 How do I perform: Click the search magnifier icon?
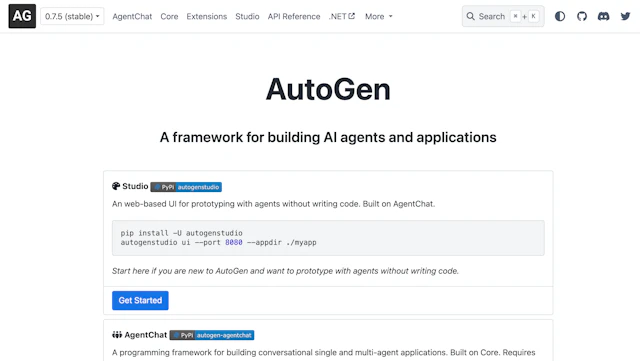point(471,16)
